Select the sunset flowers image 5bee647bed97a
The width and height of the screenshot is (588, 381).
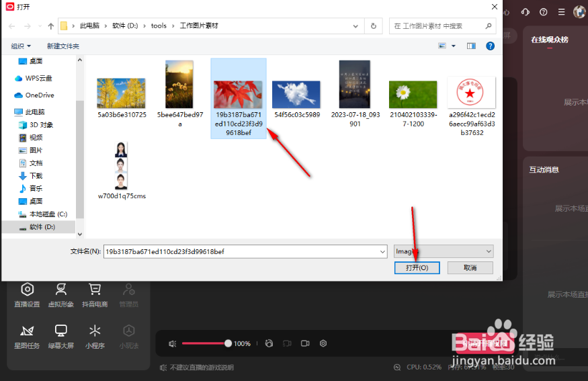click(179, 94)
